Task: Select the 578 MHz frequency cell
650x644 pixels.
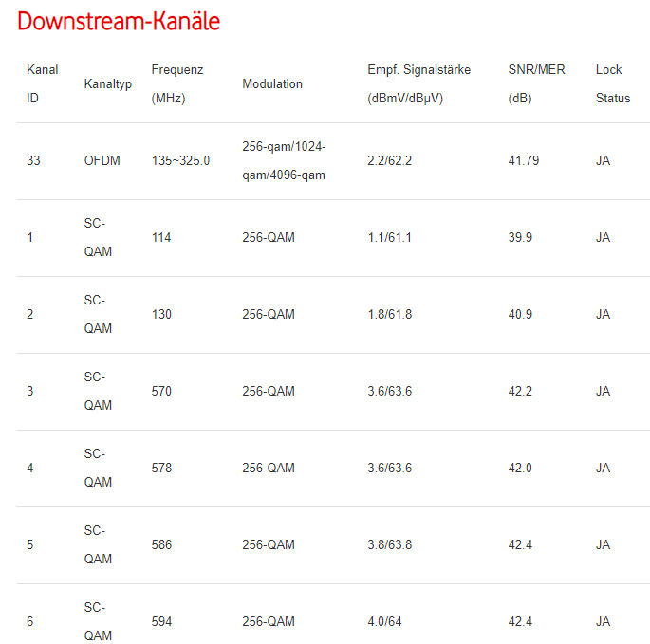Action: [161, 469]
